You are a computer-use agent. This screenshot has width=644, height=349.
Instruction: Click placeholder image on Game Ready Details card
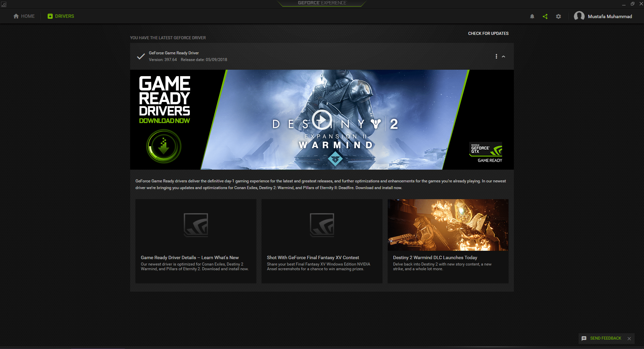point(196,225)
